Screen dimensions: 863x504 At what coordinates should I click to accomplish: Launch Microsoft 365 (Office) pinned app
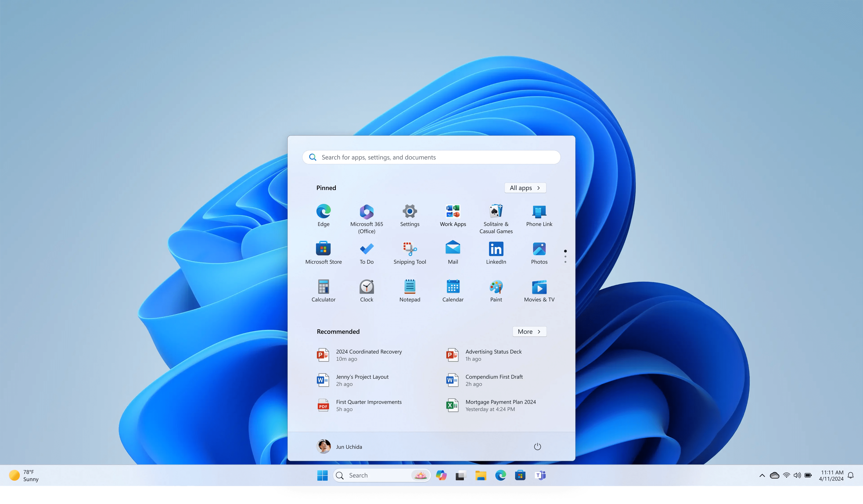point(366,212)
